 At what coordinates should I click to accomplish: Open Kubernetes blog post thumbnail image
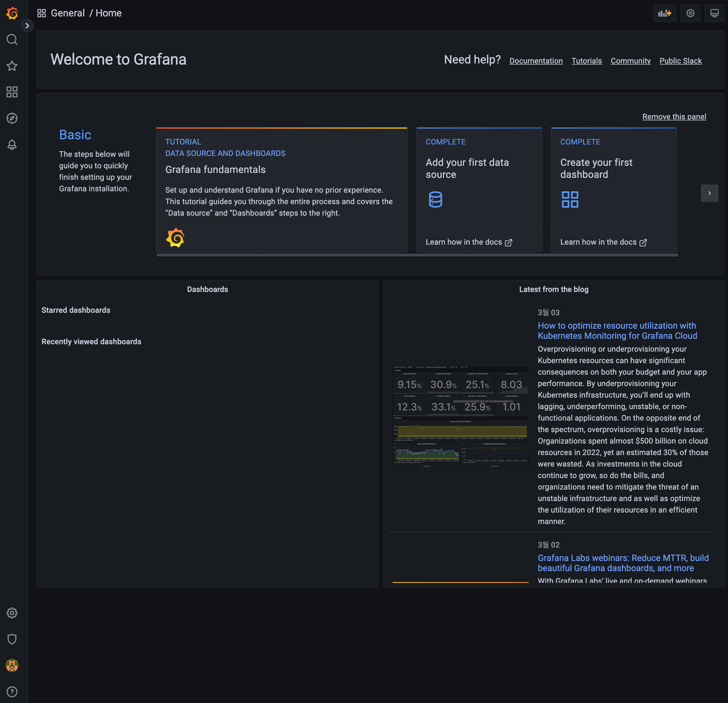click(460, 416)
